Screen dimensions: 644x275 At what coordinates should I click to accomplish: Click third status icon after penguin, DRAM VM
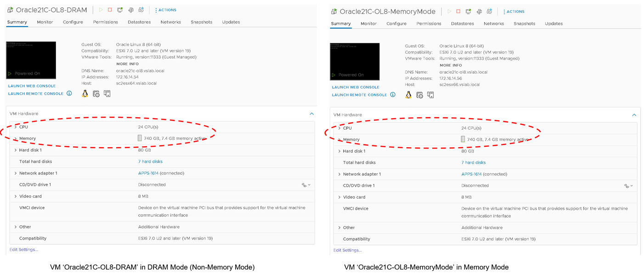click(107, 94)
